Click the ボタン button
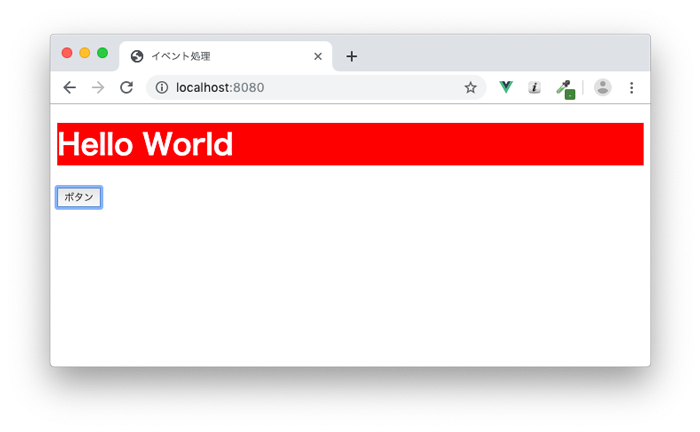This screenshot has height=432, width=700. click(79, 197)
